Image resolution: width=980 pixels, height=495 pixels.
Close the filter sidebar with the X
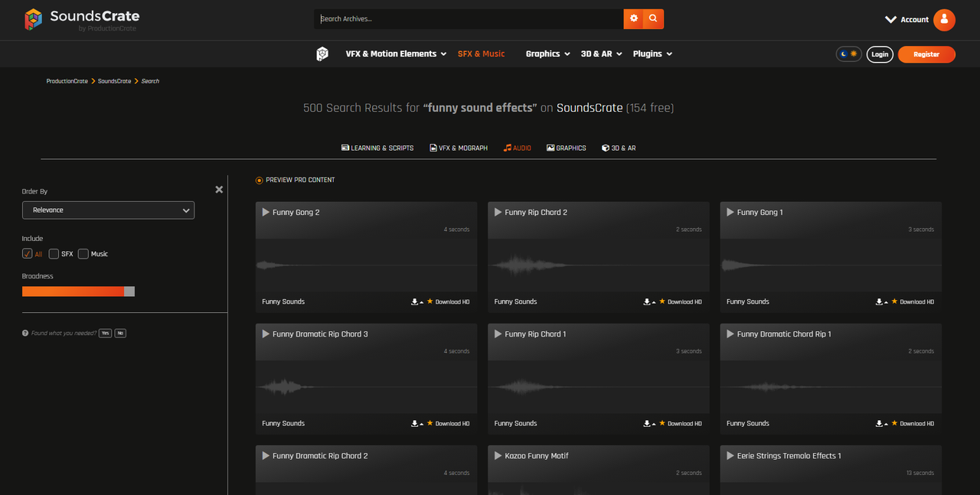pos(219,190)
